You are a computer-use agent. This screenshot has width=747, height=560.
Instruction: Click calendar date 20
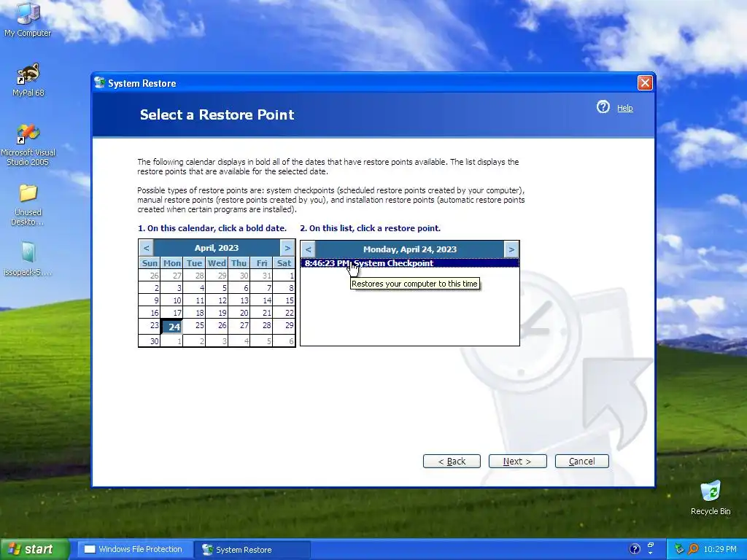(x=239, y=313)
